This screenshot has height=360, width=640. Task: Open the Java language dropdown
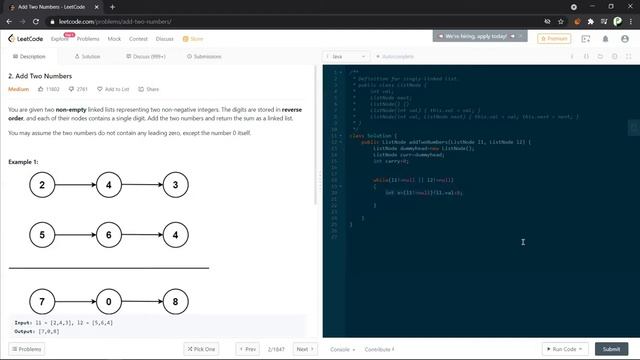(x=346, y=56)
